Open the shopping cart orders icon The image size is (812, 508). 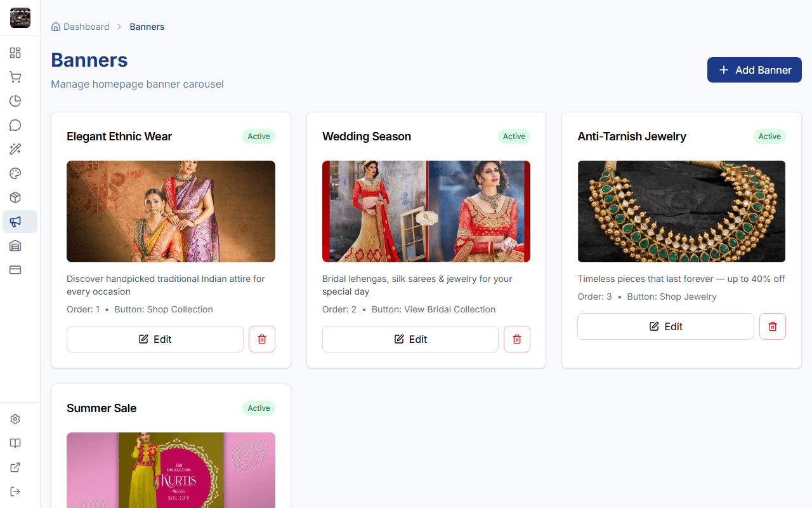(x=15, y=77)
